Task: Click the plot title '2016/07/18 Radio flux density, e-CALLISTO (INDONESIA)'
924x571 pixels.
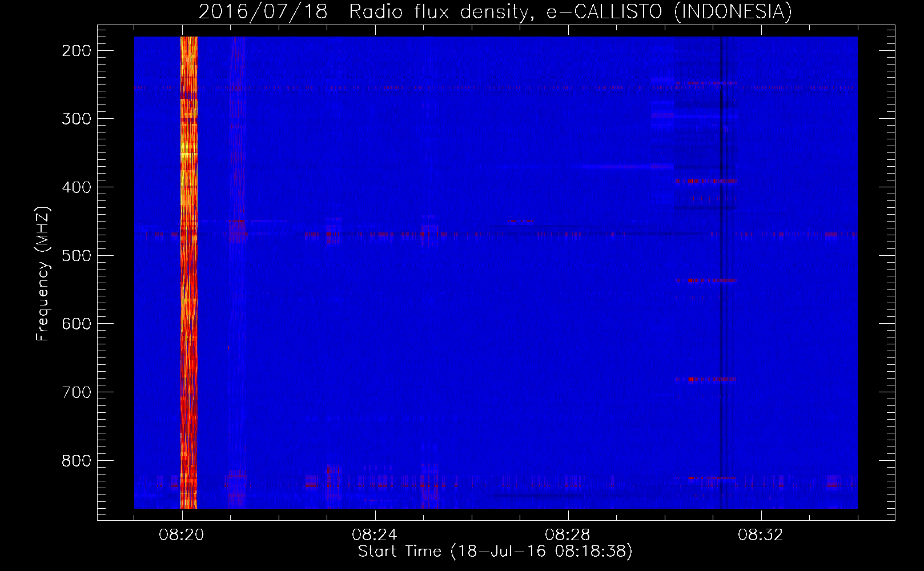Action: [495, 11]
